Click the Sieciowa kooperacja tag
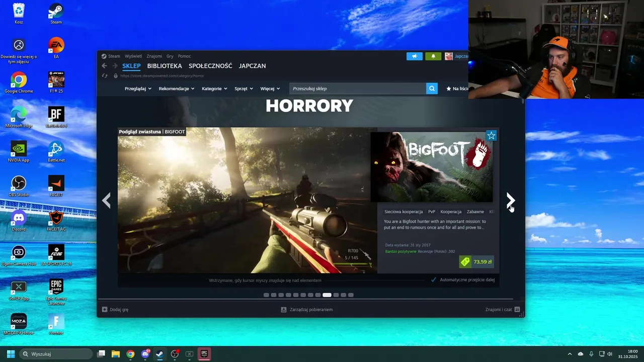The width and height of the screenshot is (644, 362). pyautogui.click(x=404, y=212)
